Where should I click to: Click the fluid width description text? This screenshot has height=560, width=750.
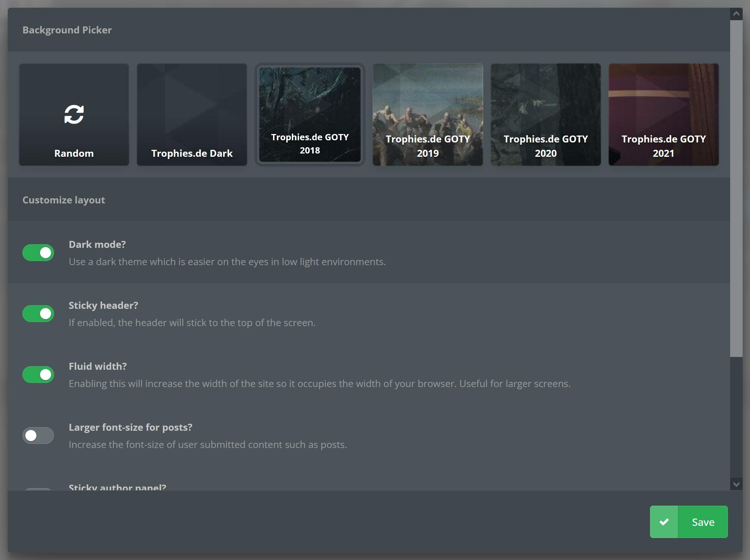tap(320, 384)
